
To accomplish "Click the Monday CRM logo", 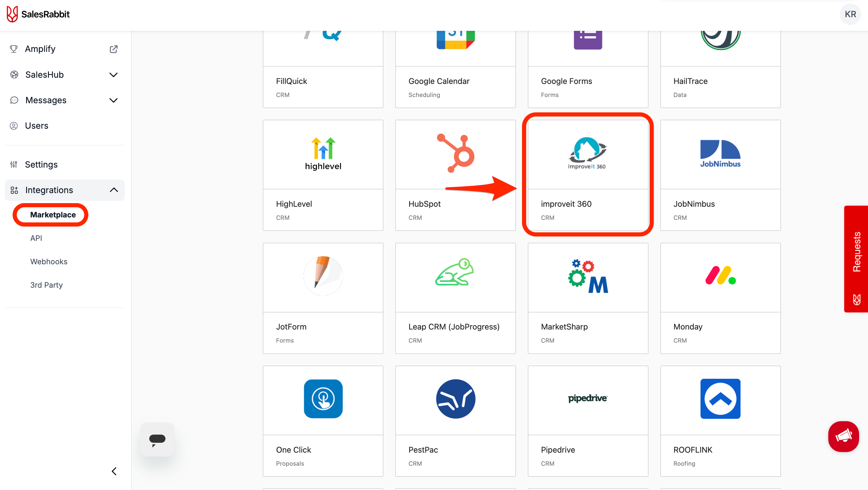I will coord(720,276).
